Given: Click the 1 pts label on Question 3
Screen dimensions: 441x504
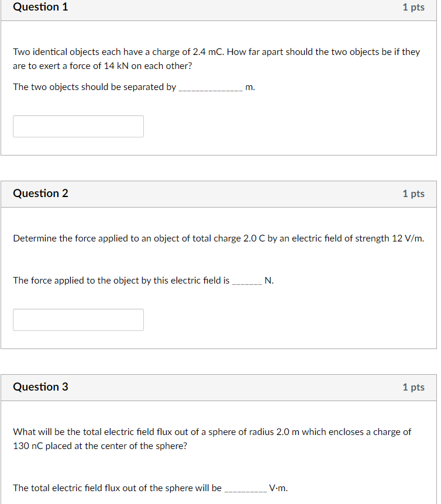Looking at the screenshot, I should coord(414,387).
